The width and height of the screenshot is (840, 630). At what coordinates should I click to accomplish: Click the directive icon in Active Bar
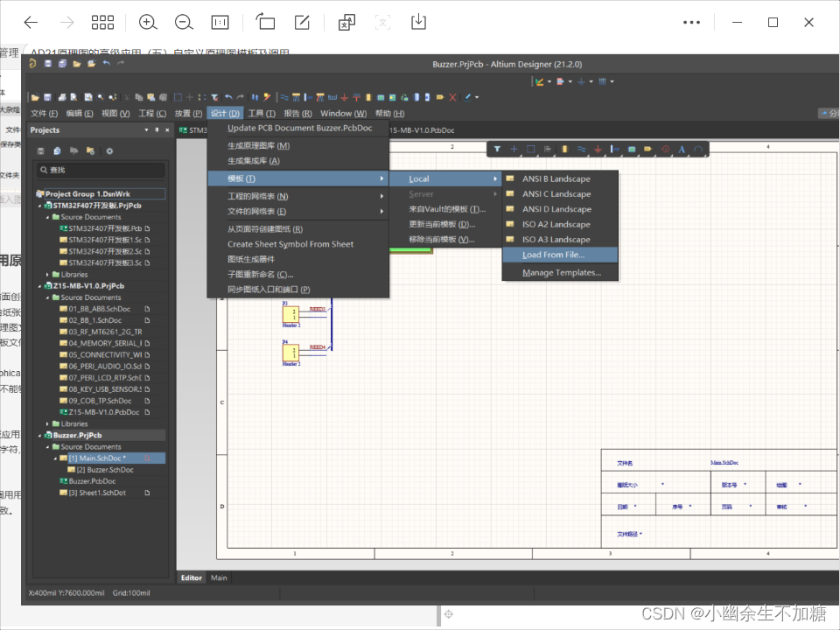click(x=665, y=149)
